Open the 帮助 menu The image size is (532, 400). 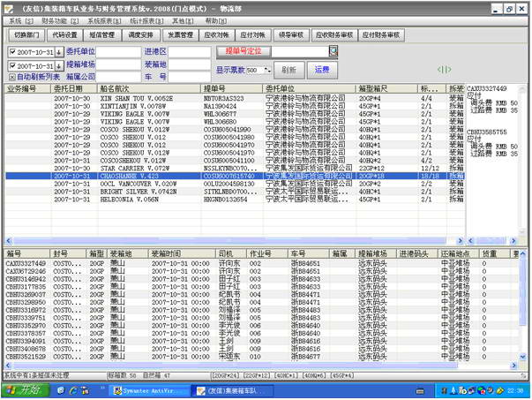(x=216, y=21)
